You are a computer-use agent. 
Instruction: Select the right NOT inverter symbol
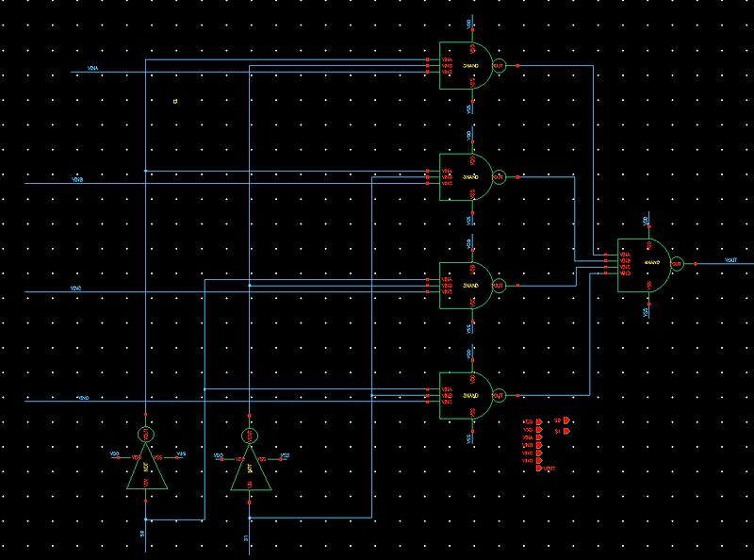pos(251,471)
